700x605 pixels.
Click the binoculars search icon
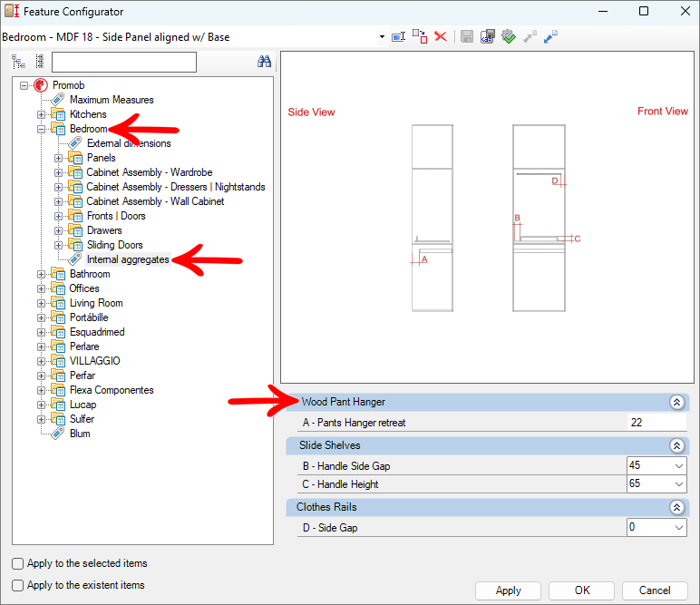coord(264,62)
